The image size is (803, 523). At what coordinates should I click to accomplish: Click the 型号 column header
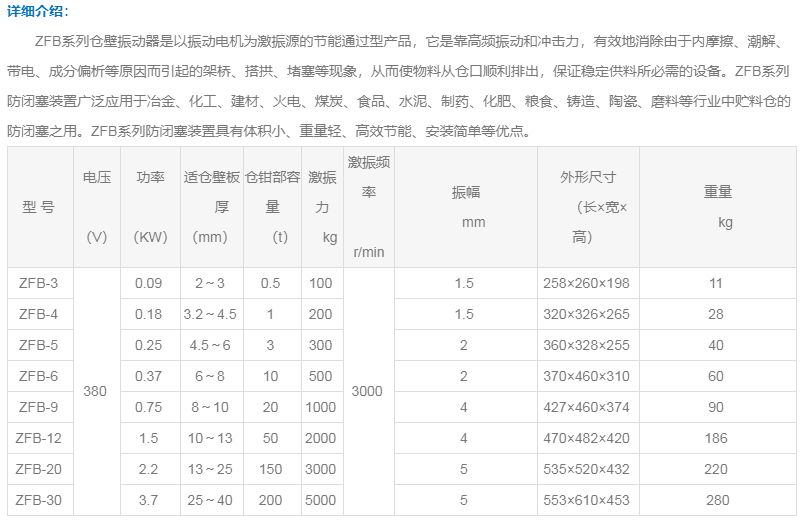click(39, 208)
